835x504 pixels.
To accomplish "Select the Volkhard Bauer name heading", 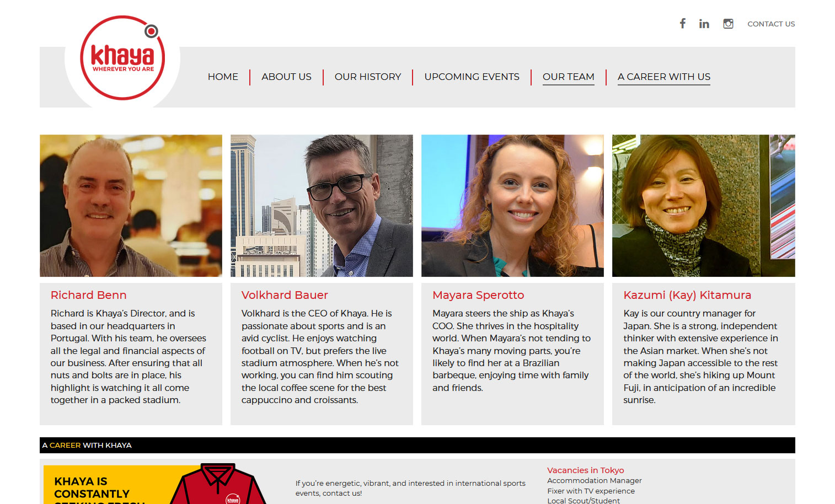I will pyautogui.click(x=285, y=295).
